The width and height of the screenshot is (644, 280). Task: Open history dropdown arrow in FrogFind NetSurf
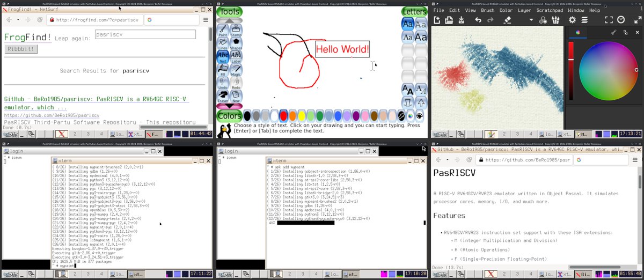coord(18,20)
